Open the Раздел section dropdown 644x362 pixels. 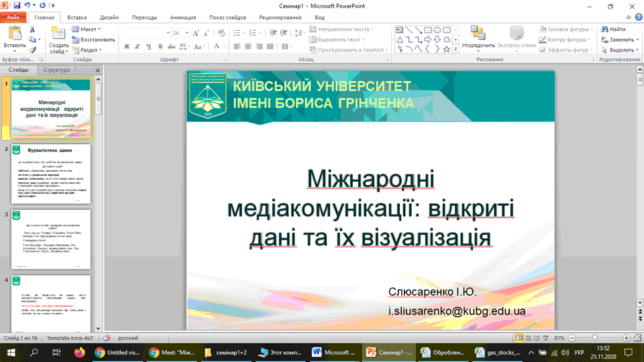click(x=90, y=50)
